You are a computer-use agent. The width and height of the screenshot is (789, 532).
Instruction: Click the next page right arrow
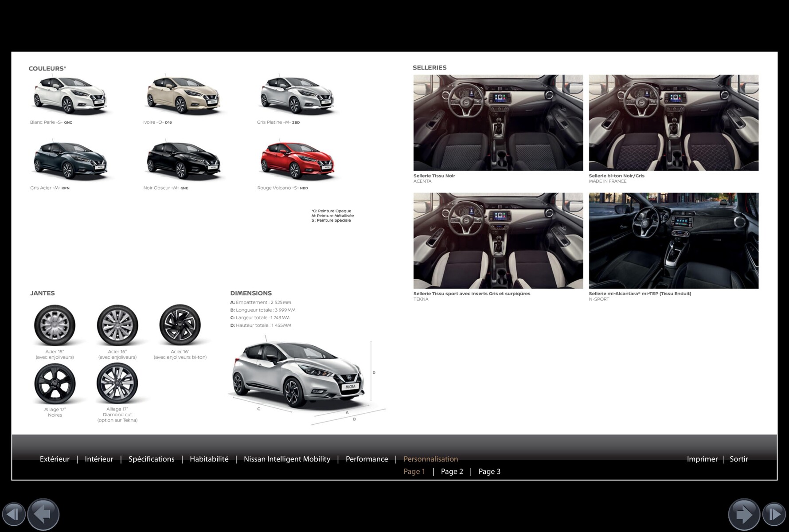[744, 514]
